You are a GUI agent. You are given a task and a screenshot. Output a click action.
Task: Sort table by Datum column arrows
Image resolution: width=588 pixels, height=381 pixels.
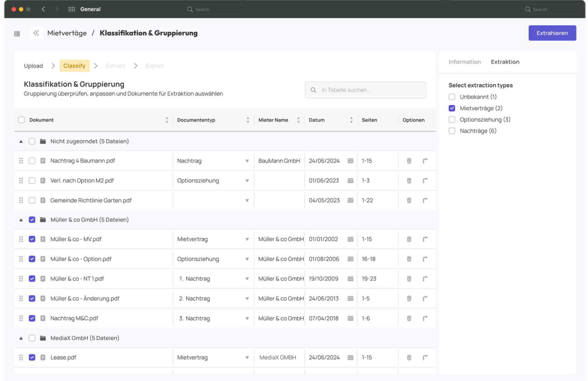point(351,120)
